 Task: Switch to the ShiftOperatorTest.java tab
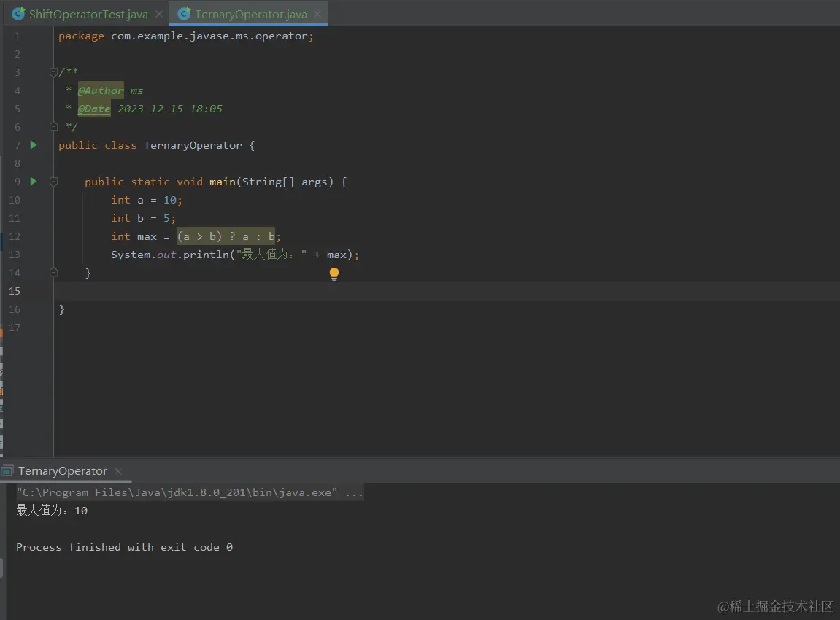(x=88, y=14)
